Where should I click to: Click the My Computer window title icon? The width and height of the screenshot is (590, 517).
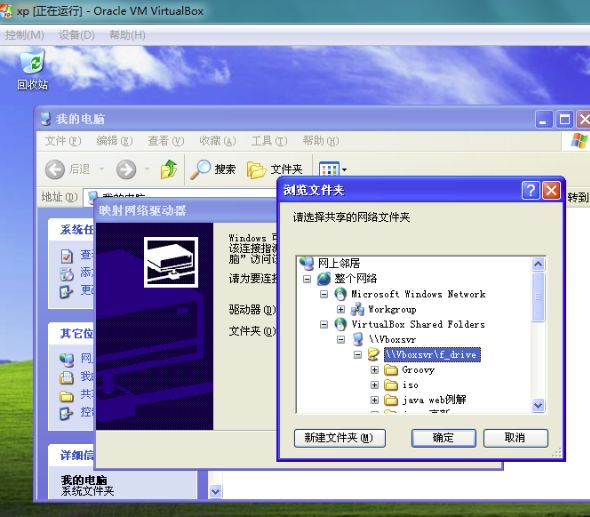point(46,119)
